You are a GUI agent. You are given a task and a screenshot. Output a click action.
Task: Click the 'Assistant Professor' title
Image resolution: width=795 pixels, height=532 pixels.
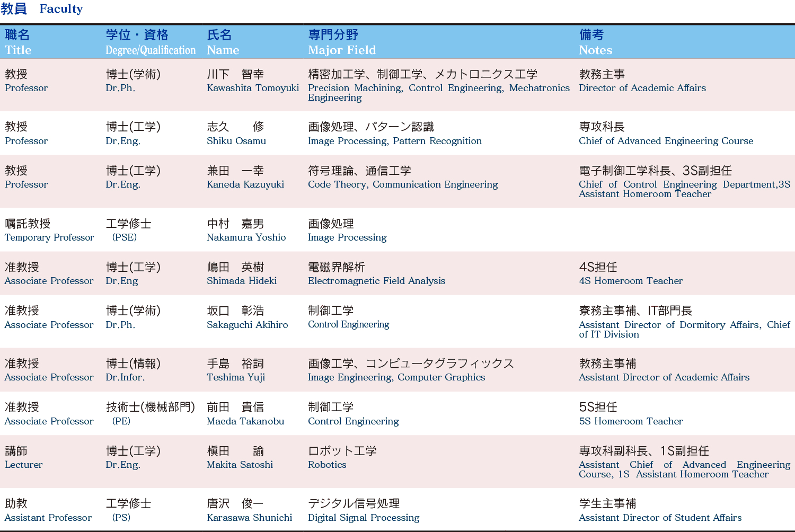[x=48, y=518]
